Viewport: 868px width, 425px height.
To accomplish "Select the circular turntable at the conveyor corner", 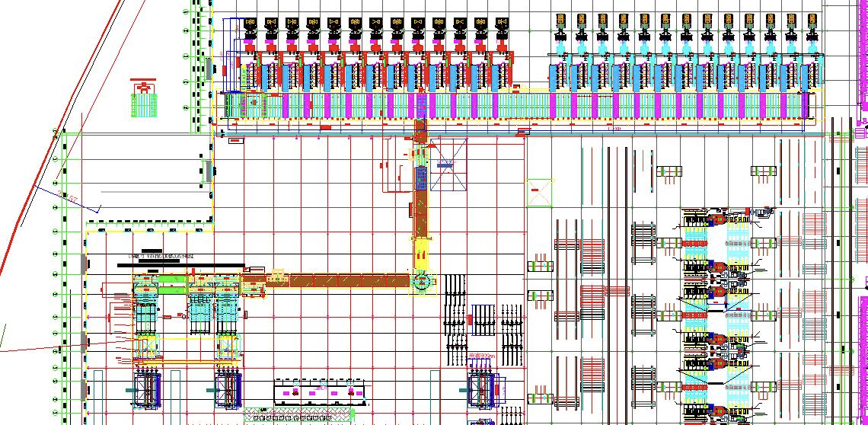I will pyautogui.click(x=421, y=282).
